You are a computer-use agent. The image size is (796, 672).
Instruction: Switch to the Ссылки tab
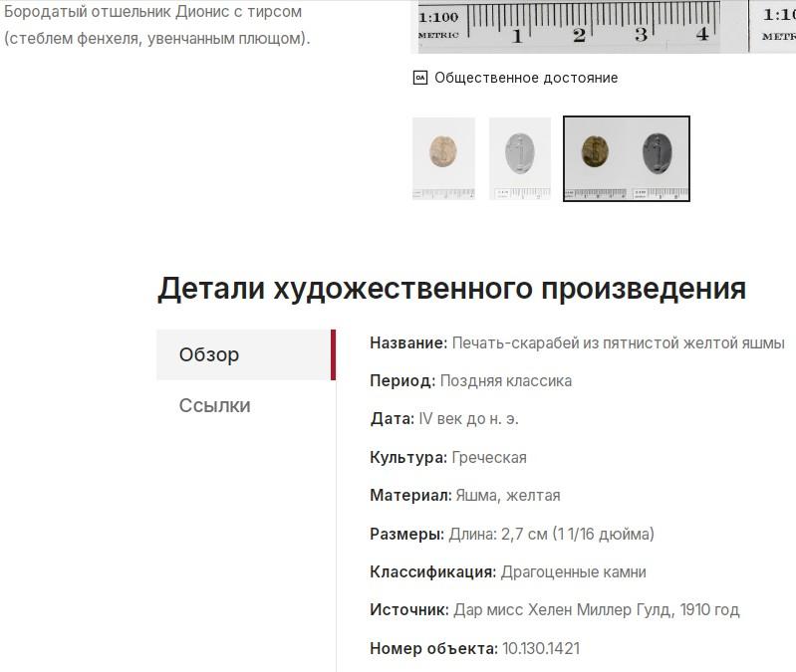click(215, 405)
